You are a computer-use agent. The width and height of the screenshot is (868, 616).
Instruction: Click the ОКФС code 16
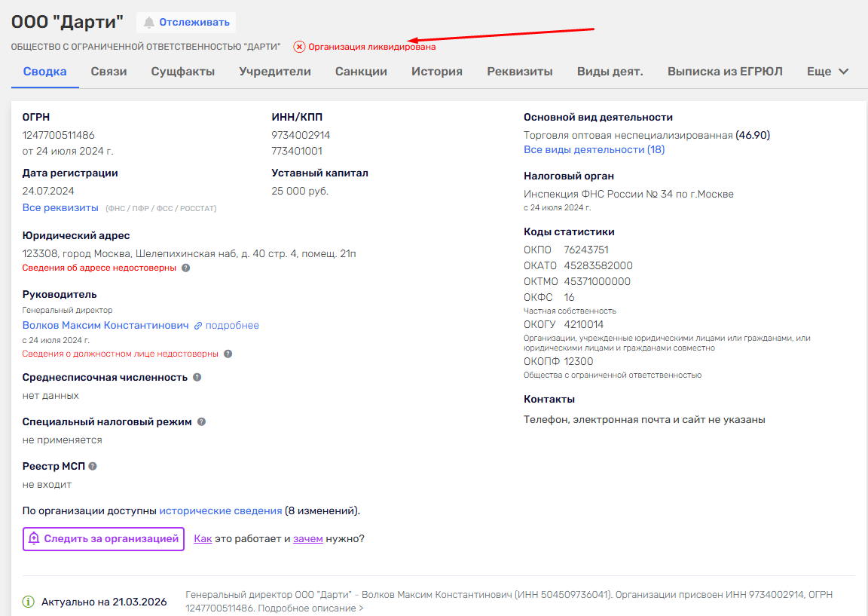569,298
